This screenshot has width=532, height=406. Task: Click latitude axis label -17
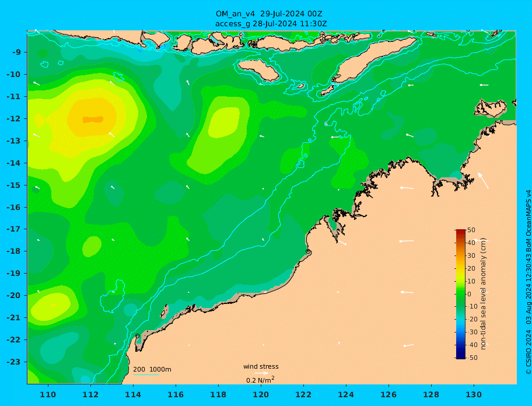tap(14, 229)
